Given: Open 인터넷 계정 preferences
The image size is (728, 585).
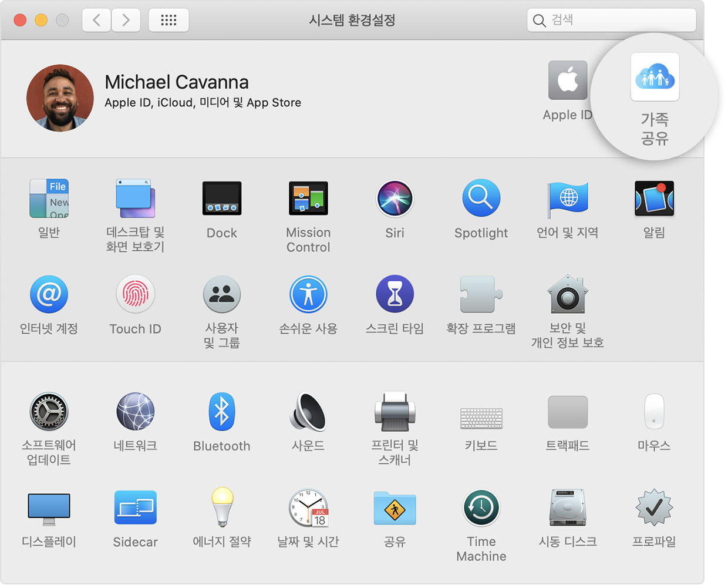Looking at the screenshot, I should pyautogui.click(x=49, y=294).
